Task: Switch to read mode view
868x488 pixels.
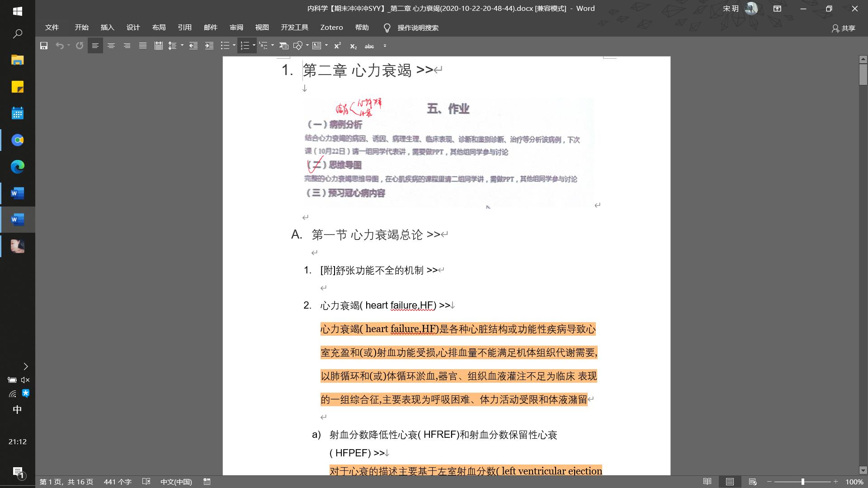Action: click(708, 482)
